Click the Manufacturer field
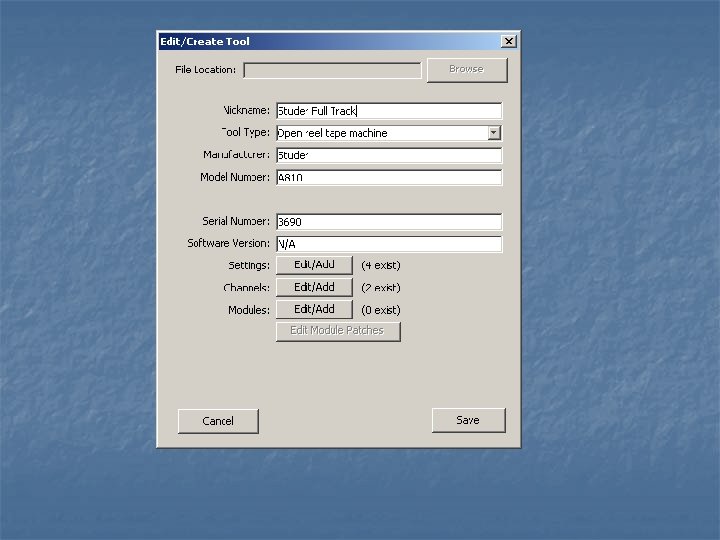This screenshot has height=540, width=720. pyautogui.click(x=389, y=155)
